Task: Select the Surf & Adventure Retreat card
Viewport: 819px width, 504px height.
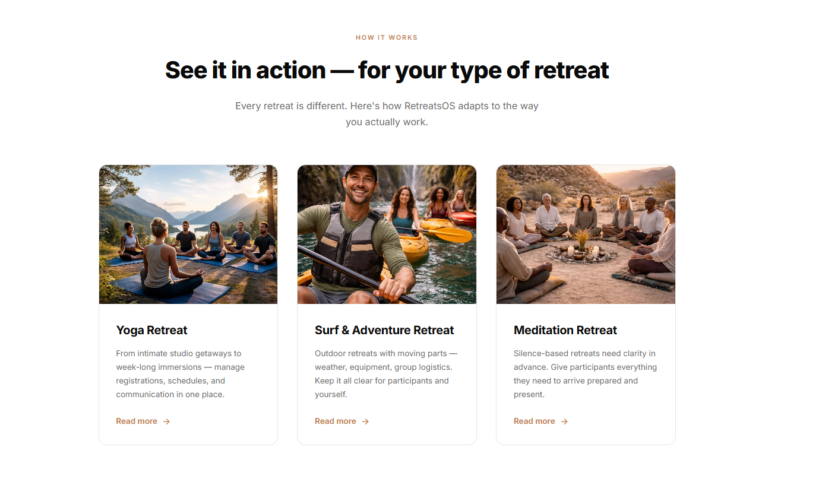Action: pos(387,304)
